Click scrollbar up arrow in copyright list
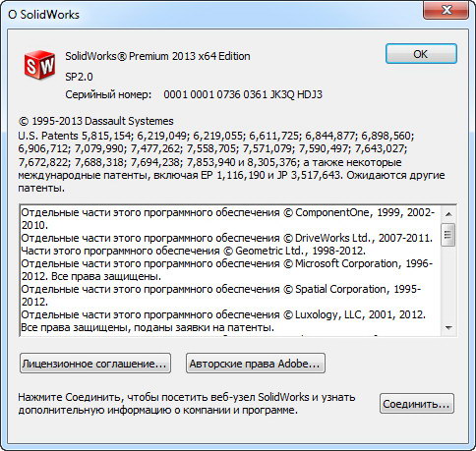 448,214
